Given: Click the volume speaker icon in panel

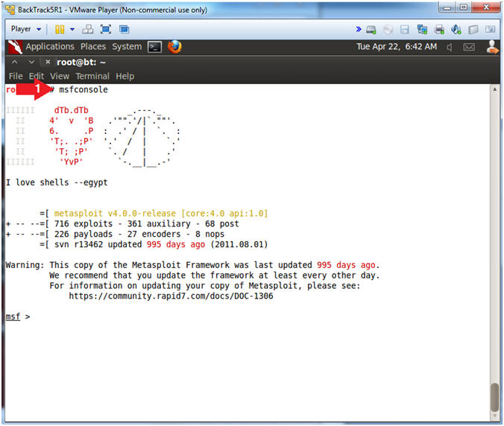Looking at the screenshot, I should click(x=450, y=48).
